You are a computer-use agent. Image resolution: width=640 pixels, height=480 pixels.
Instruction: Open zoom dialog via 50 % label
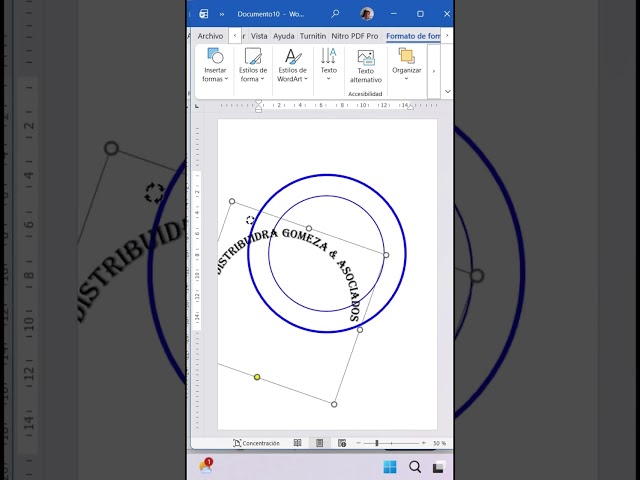pyautogui.click(x=439, y=443)
